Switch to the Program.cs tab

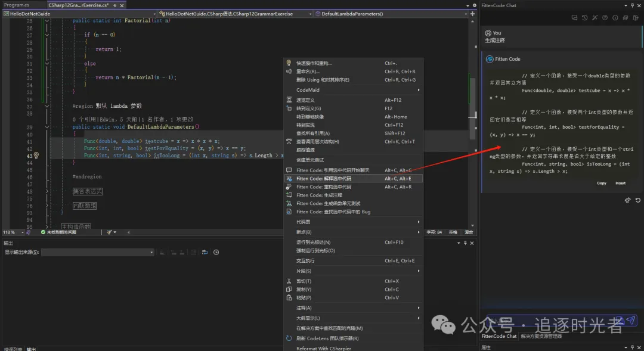point(17,5)
